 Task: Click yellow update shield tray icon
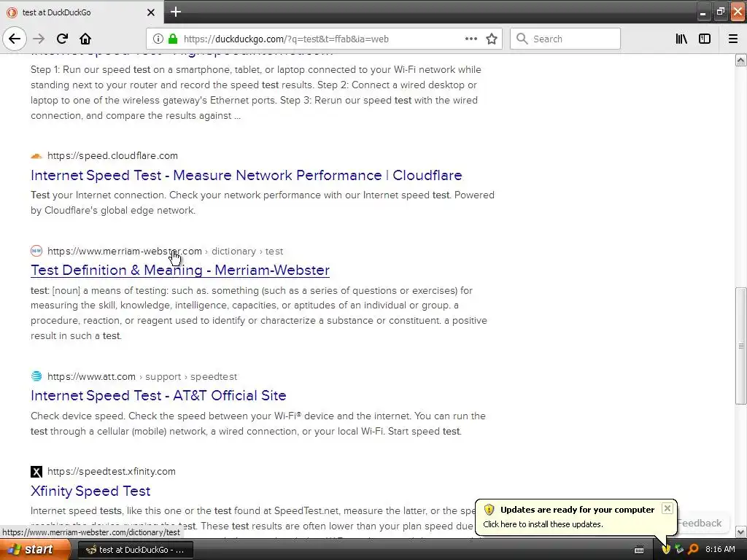[x=666, y=550]
